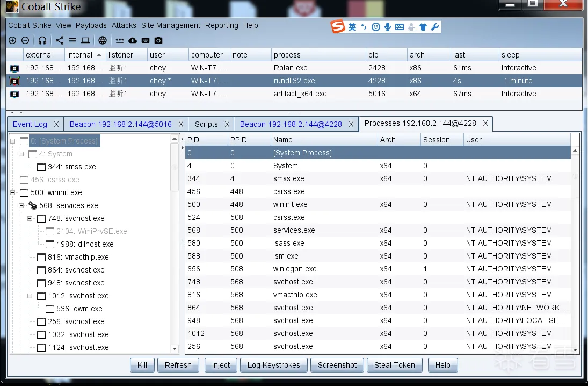Viewport: 588px width, 386px height.
Task: Click the New Connection plus icon
Action: [x=12, y=40]
